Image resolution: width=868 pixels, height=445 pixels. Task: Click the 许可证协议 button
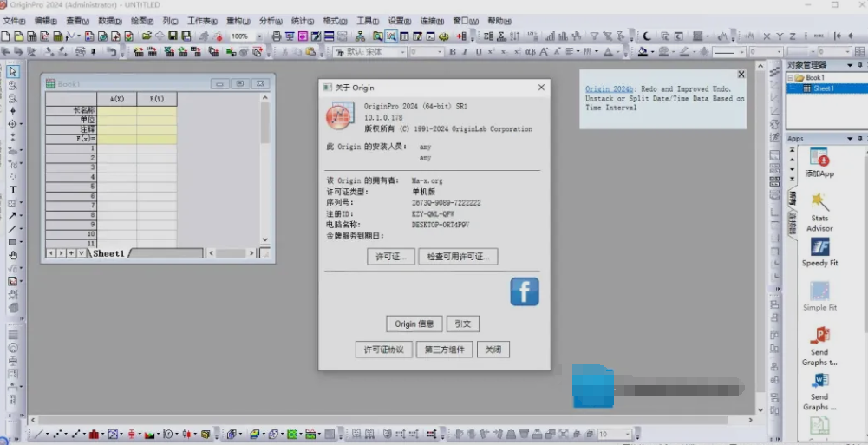coord(383,350)
